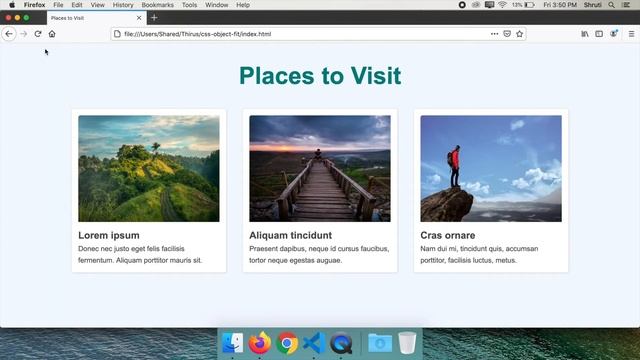Click the Fri 3:50 PM clock
The height and width of the screenshot is (360, 640).
point(560,5)
